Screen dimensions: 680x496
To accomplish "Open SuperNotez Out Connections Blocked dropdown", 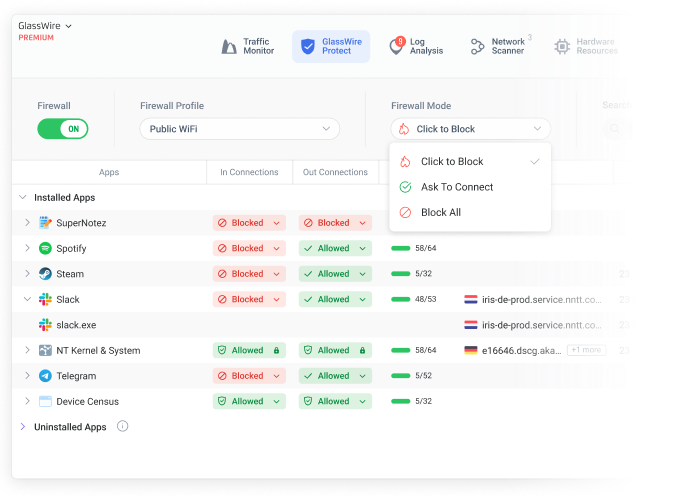I will 335,223.
